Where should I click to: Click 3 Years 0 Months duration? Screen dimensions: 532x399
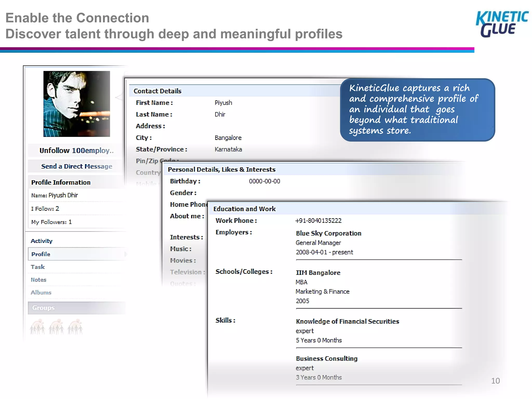(x=319, y=377)
